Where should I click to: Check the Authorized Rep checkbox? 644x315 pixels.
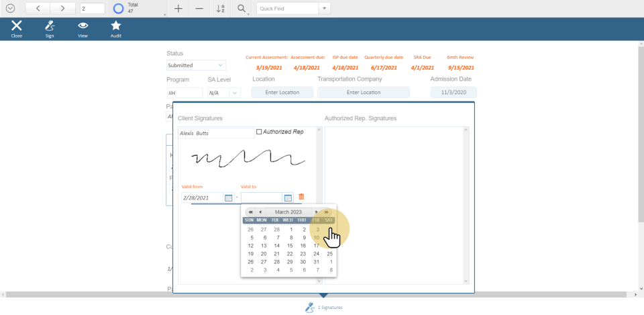(x=260, y=132)
